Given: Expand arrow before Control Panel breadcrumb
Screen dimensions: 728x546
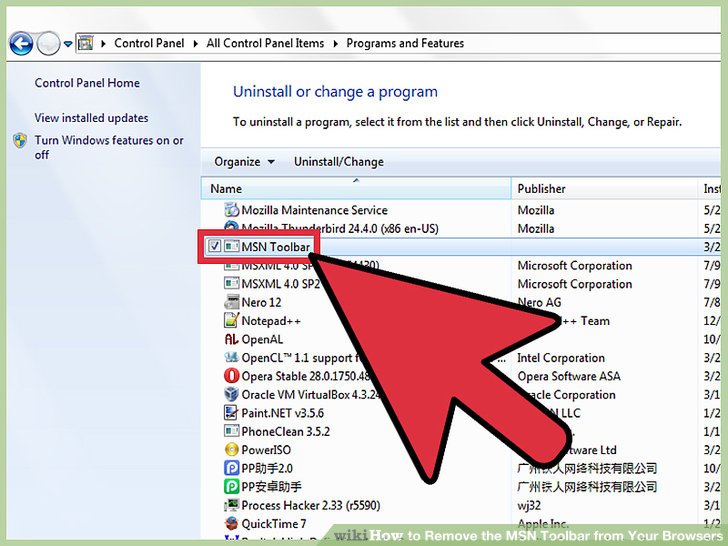Looking at the screenshot, I should point(104,44).
